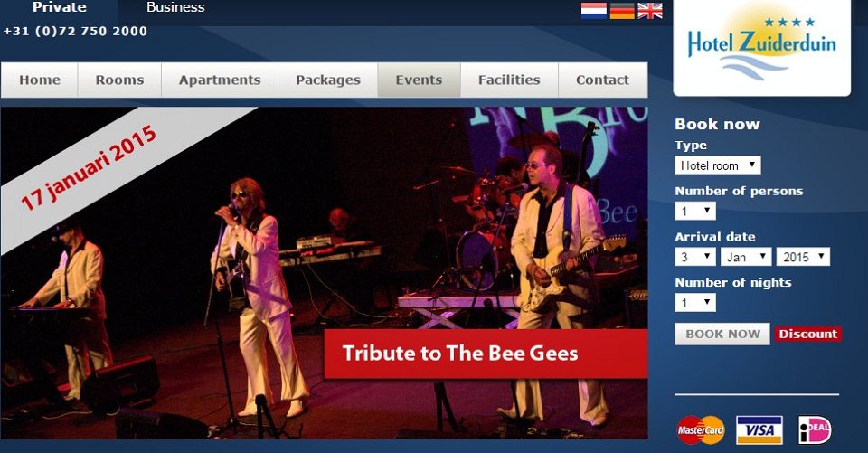Go to the Packages menu item
The height and width of the screenshot is (453, 868).
click(x=327, y=80)
